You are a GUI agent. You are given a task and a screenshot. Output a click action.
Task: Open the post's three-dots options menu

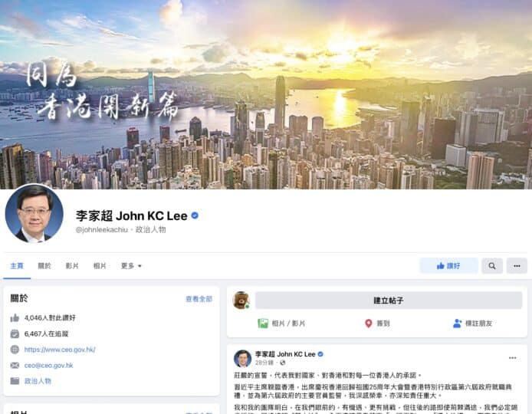pos(512,358)
